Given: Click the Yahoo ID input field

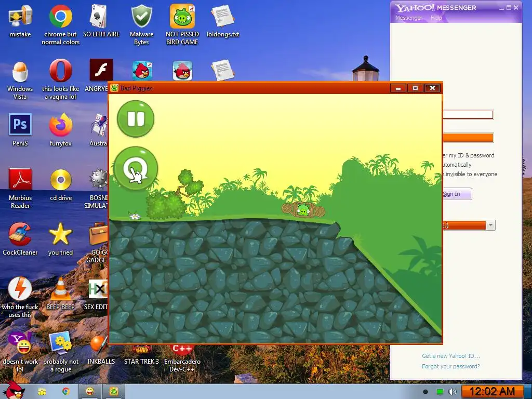Looking at the screenshot, I should (x=468, y=115).
